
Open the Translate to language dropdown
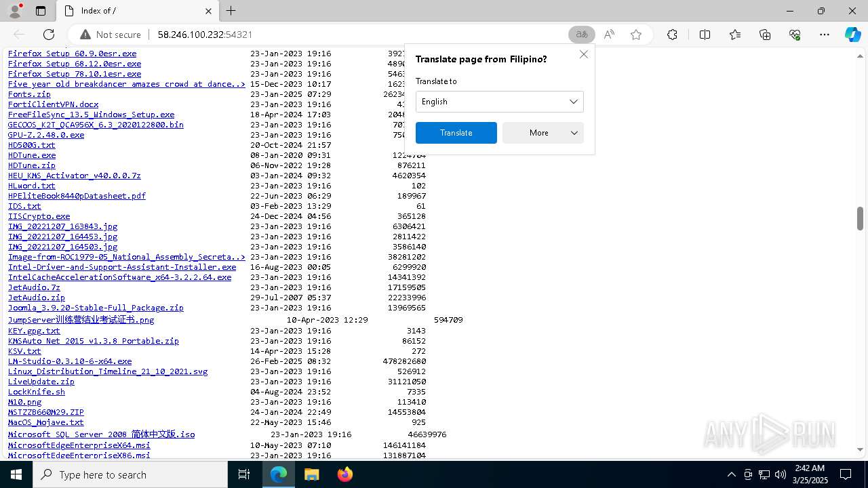point(499,102)
